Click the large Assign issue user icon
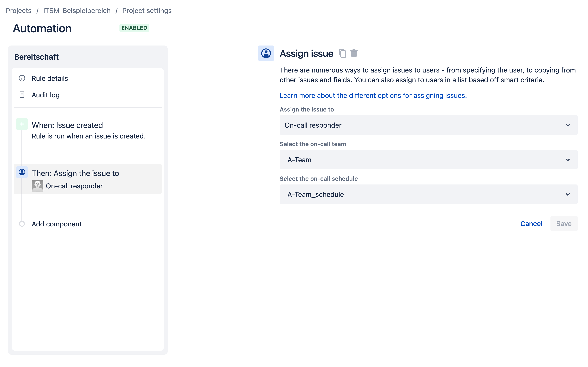Screen dimensions: 588x367 click(266, 53)
